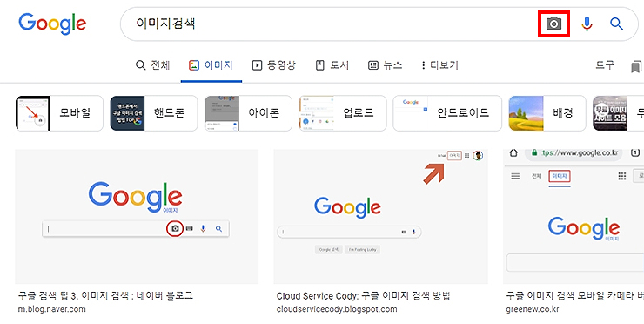Open the greenew.co.kr result image
This screenshot has width=644, height=324.
tap(574, 216)
